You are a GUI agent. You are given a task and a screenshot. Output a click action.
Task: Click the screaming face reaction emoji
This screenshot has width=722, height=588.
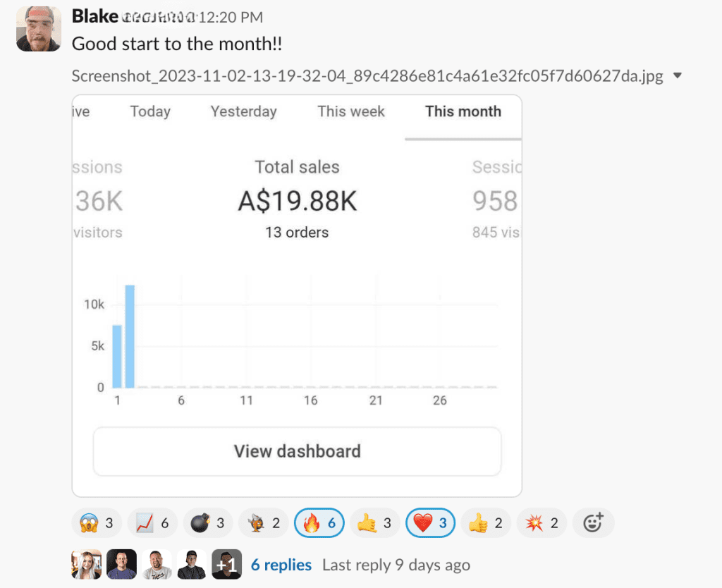97,522
